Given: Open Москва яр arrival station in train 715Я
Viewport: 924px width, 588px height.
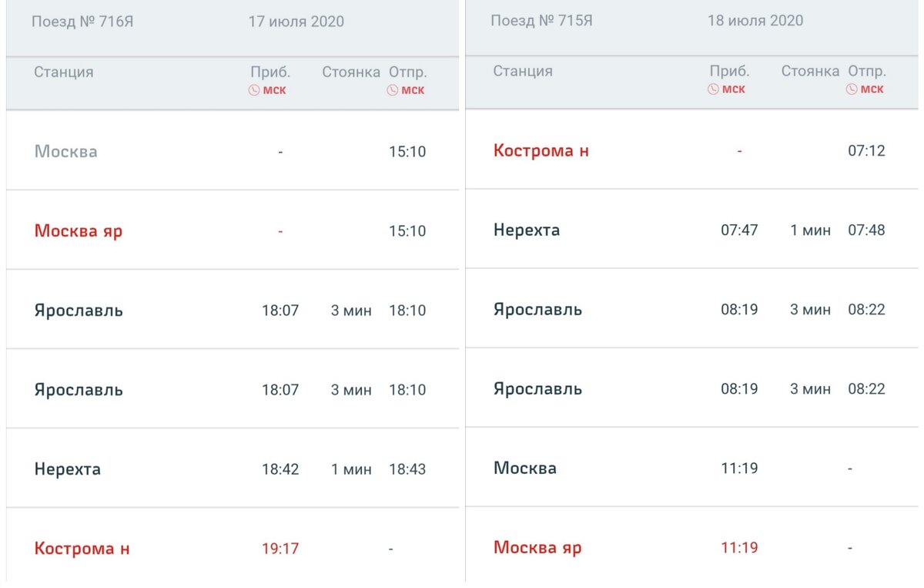Looking at the screenshot, I should 537,548.
